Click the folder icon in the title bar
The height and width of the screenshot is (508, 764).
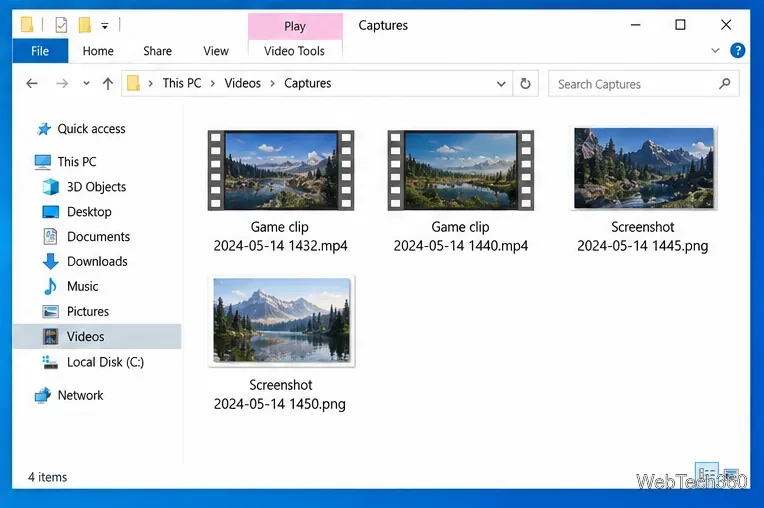pyautogui.click(x=27, y=24)
